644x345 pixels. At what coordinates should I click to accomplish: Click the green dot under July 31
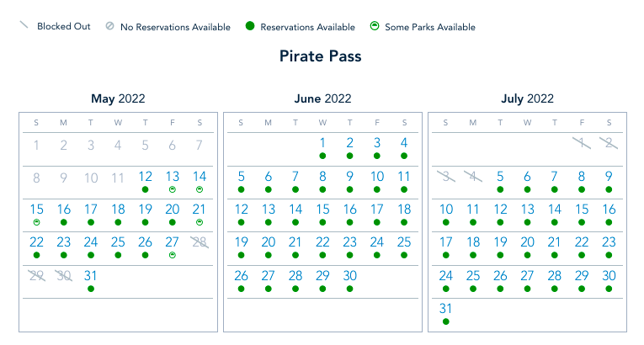[x=446, y=321]
